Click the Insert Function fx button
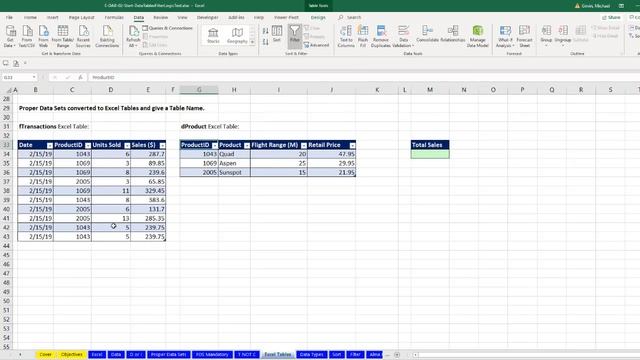The width and height of the screenshot is (640, 360). coord(80,77)
